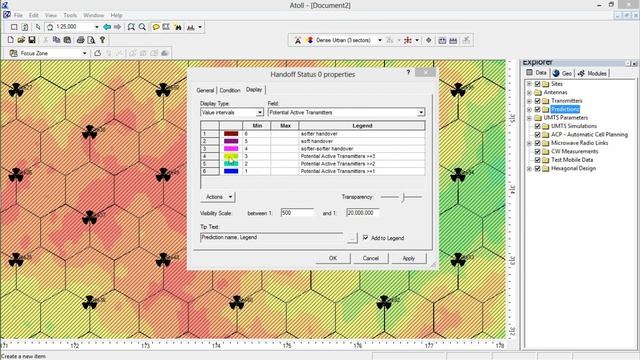Click the zoom magnifying glass icon
The height and width of the screenshot is (360, 640).
[142, 27]
